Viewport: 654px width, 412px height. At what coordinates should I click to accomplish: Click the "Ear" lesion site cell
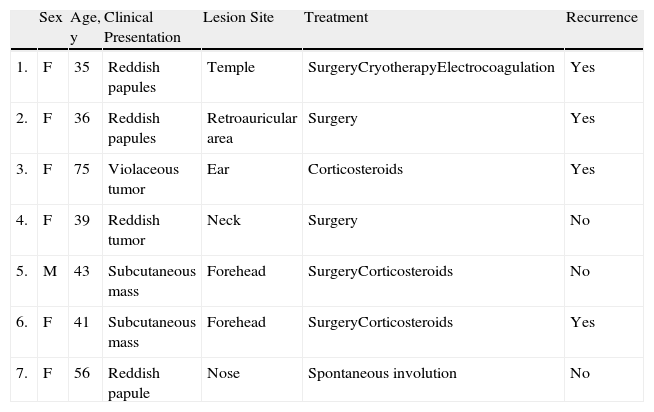tap(217, 169)
